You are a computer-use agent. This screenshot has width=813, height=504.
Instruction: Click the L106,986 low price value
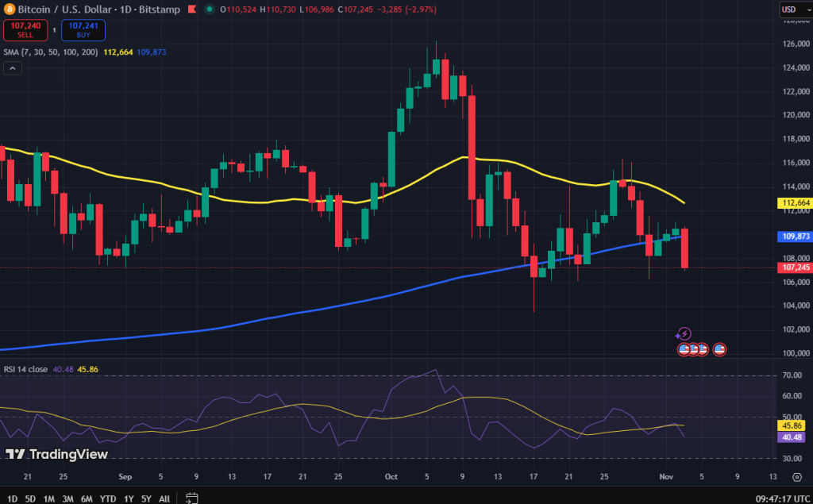click(x=317, y=10)
